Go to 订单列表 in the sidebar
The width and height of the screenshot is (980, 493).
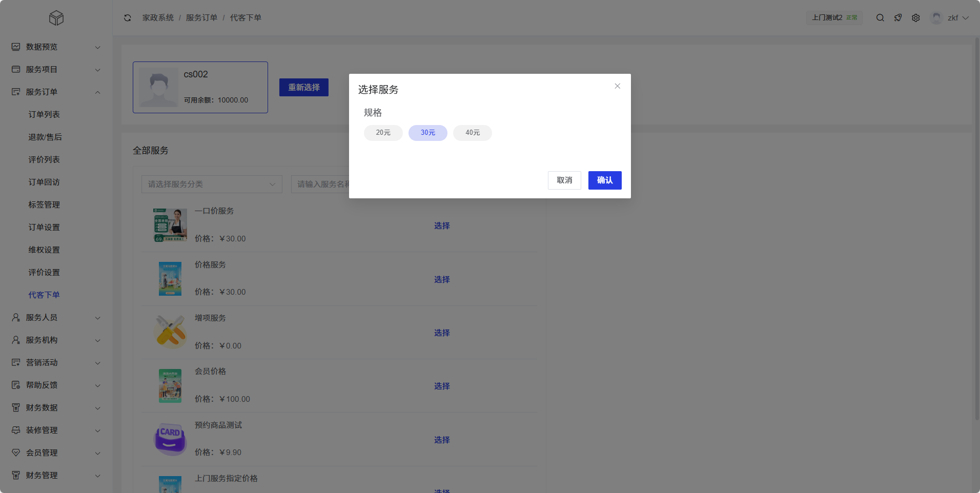coord(44,115)
